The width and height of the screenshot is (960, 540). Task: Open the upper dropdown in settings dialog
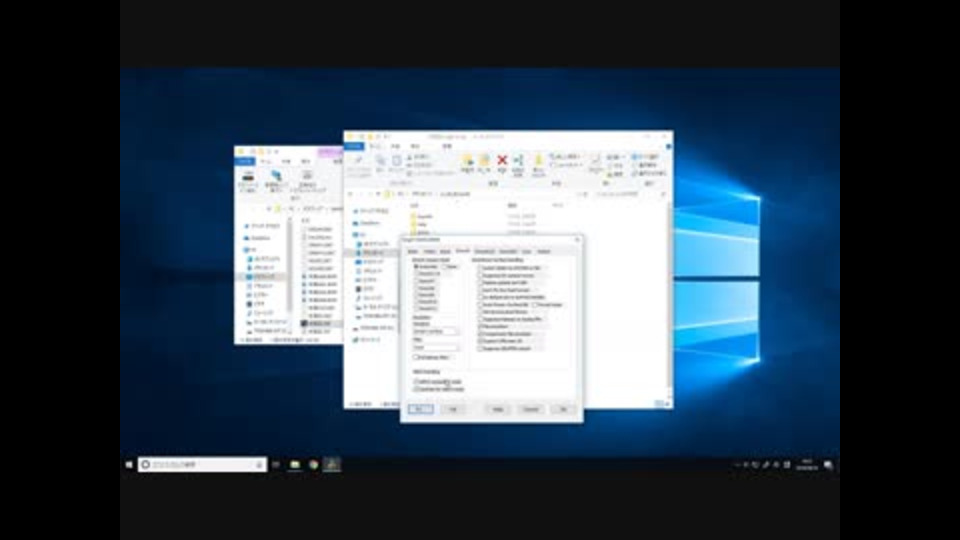pyautogui.click(x=435, y=331)
